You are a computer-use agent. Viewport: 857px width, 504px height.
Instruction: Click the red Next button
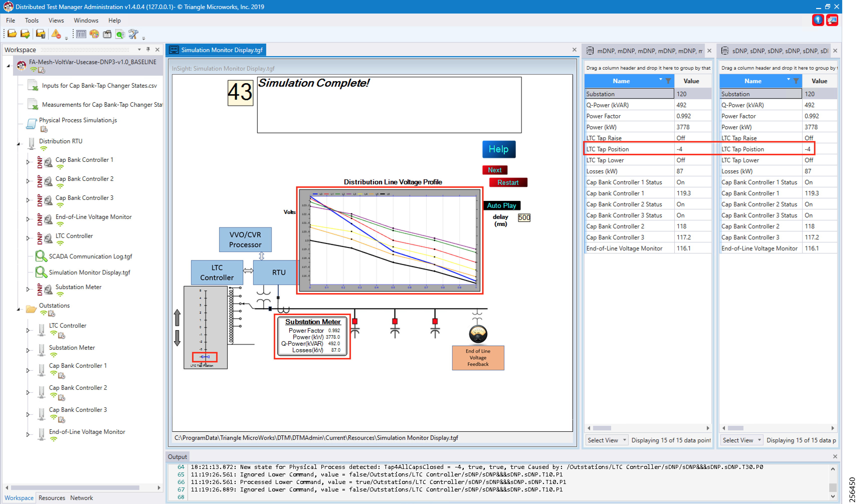[x=495, y=170]
